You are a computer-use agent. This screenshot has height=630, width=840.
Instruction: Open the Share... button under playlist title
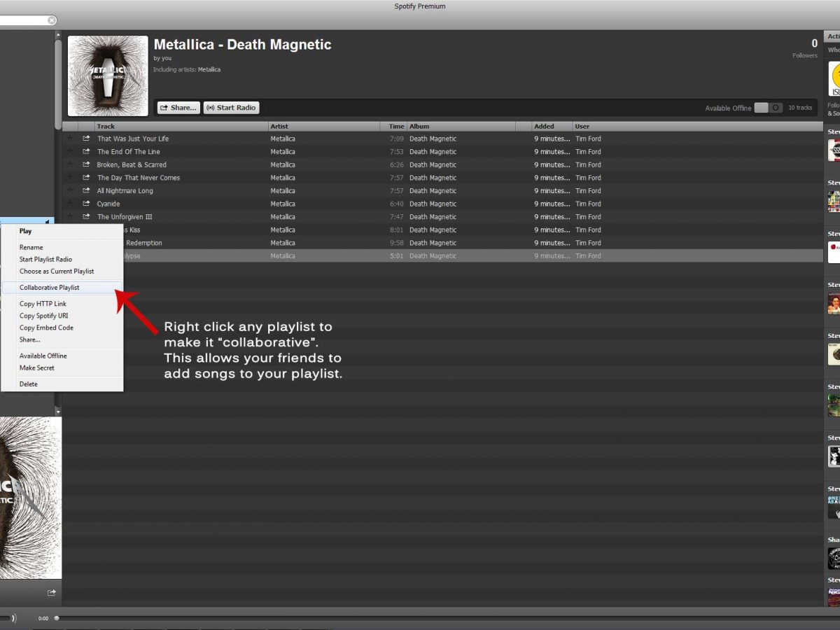178,108
